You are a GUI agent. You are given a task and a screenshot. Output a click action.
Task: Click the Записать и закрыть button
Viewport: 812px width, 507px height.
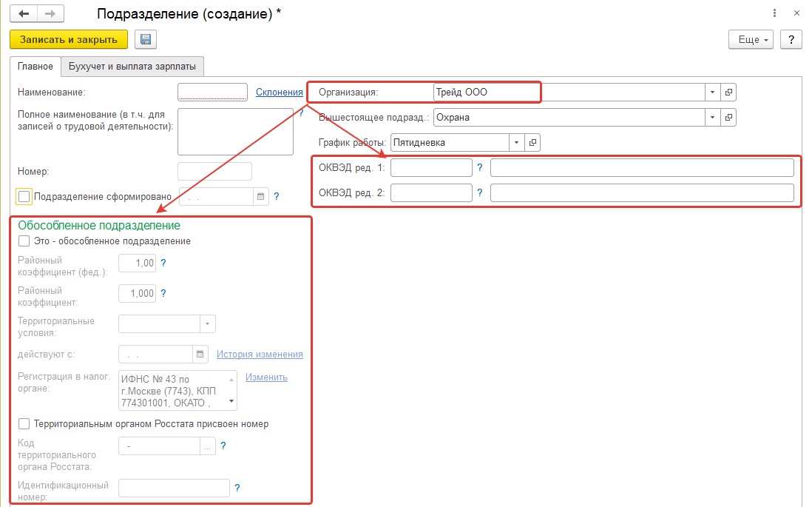point(68,39)
